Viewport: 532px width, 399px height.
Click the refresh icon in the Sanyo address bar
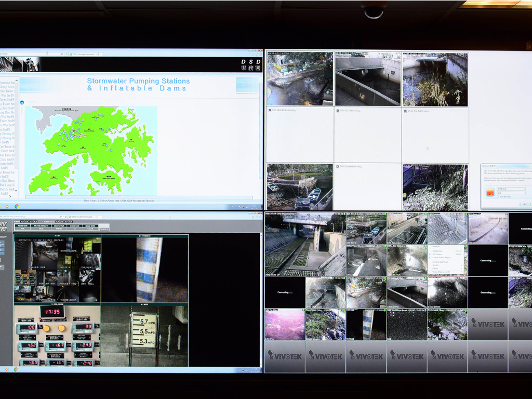click(66, 217)
